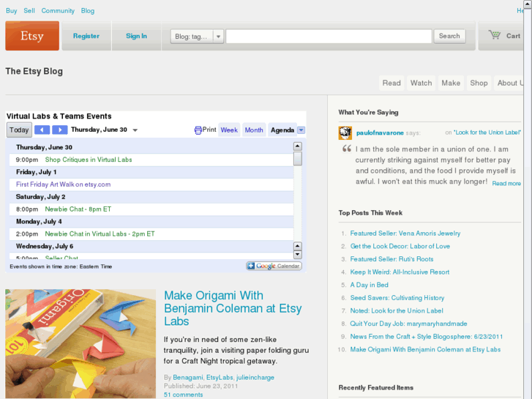The image size is (532, 399).
Task: Open author julieincharge link
Action: pyautogui.click(x=255, y=378)
